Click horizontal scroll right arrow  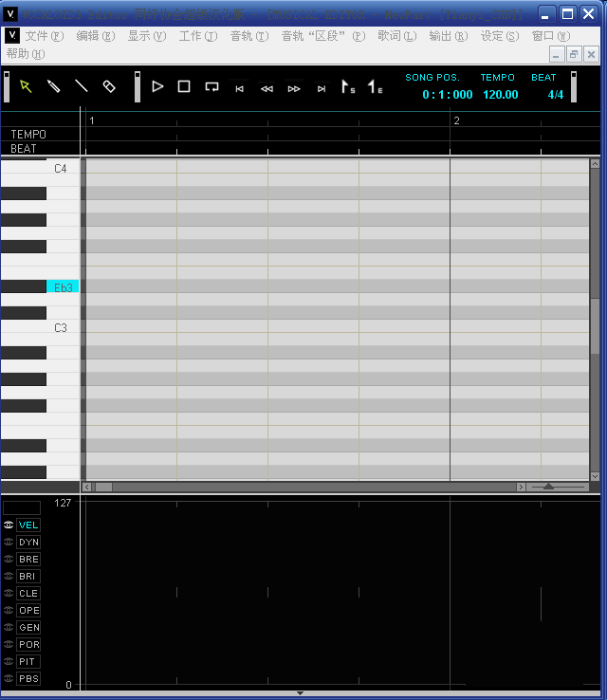pos(521,487)
